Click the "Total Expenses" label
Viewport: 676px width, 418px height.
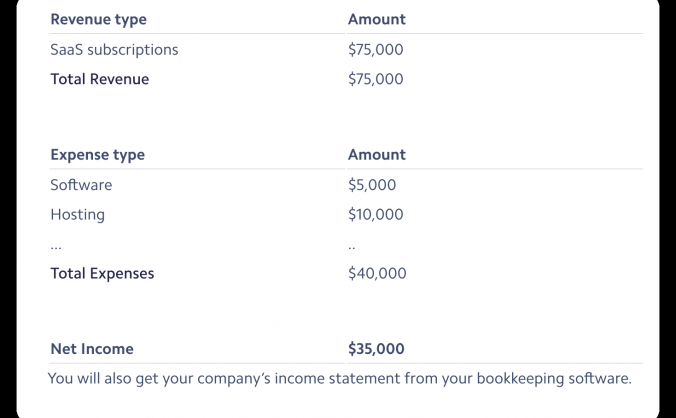click(102, 273)
